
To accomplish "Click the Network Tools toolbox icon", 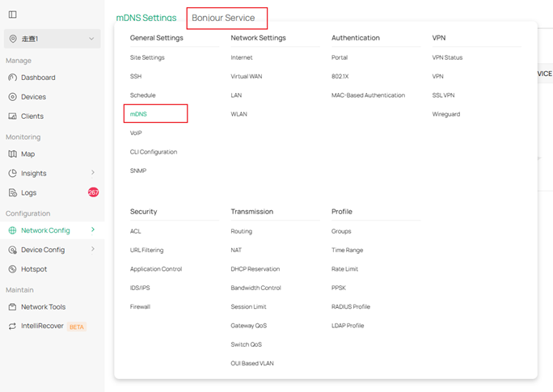I will 12,307.
